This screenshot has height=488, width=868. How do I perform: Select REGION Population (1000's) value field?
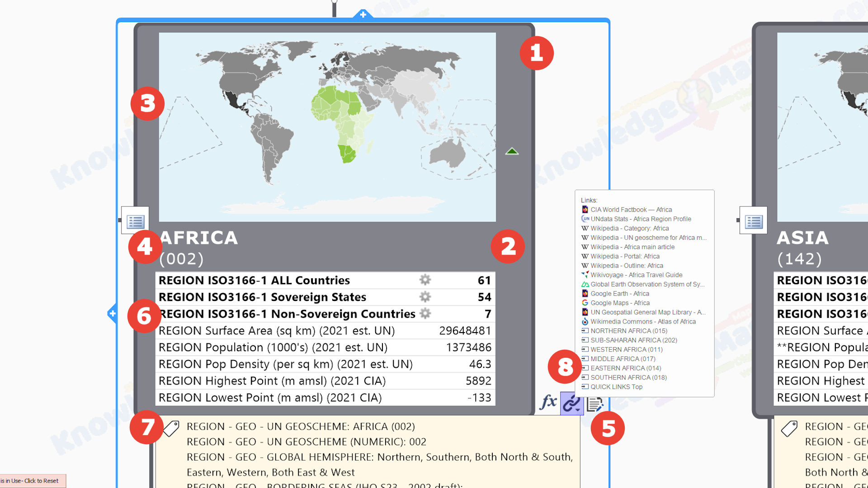[x=468, y=347]
